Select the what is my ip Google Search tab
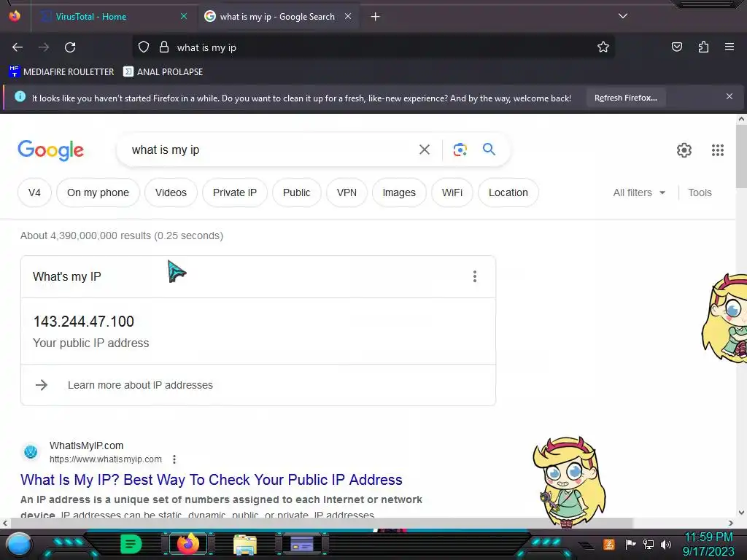 (279, 17)
